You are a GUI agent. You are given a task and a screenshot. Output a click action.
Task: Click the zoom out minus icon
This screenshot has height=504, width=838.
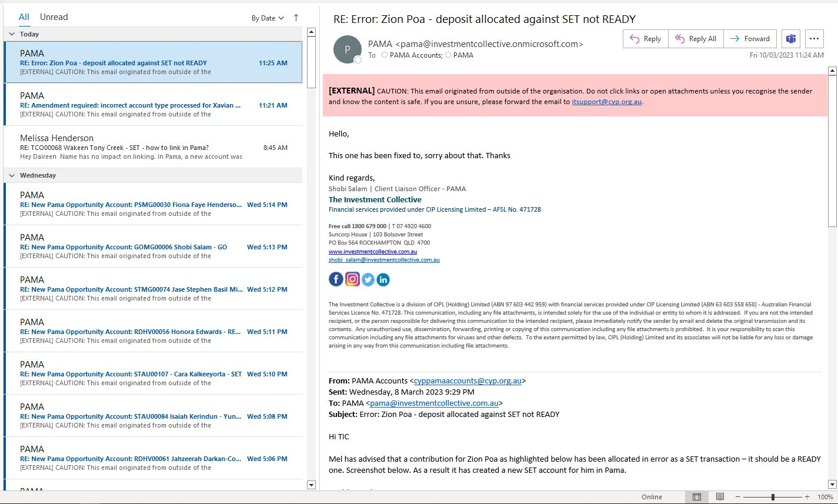(x=738, y=497)
